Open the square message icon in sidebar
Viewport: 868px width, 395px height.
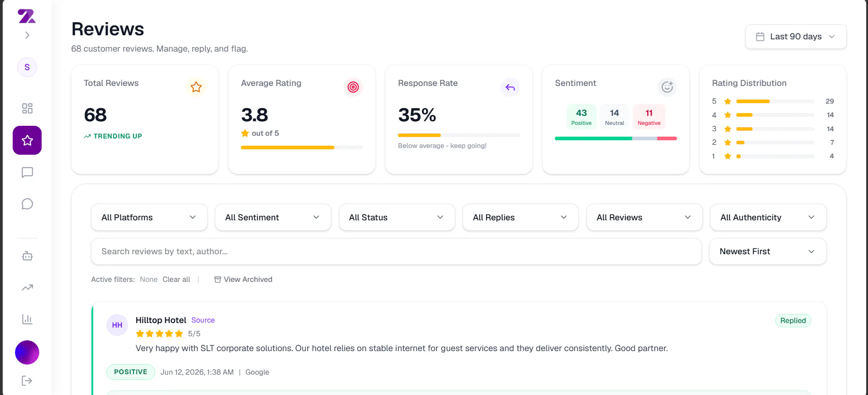click(x=27, y=172)
